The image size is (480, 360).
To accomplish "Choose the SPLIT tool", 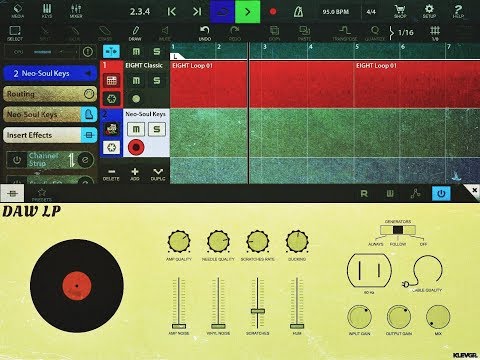I will tap(45, 33).
